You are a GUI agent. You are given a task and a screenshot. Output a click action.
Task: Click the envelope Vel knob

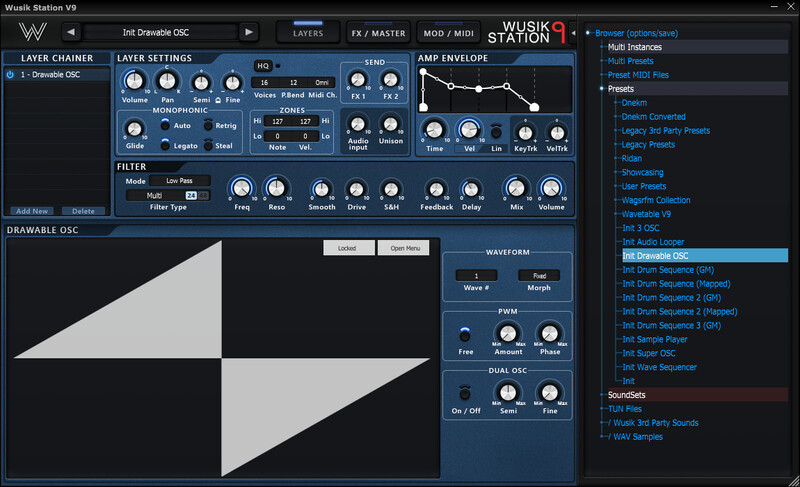(469, 130)
